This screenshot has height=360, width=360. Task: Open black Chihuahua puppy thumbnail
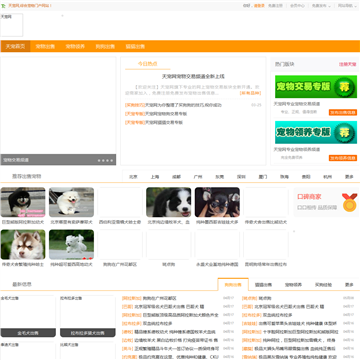point(217,202)
